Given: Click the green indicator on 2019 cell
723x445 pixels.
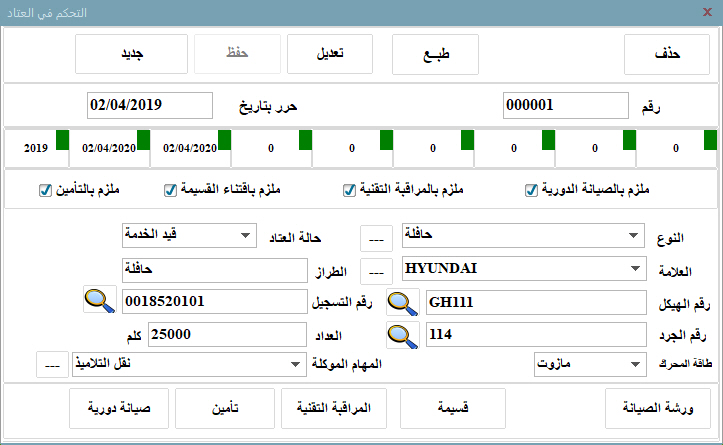Looking at the screenshot, I should pos(62,138).
